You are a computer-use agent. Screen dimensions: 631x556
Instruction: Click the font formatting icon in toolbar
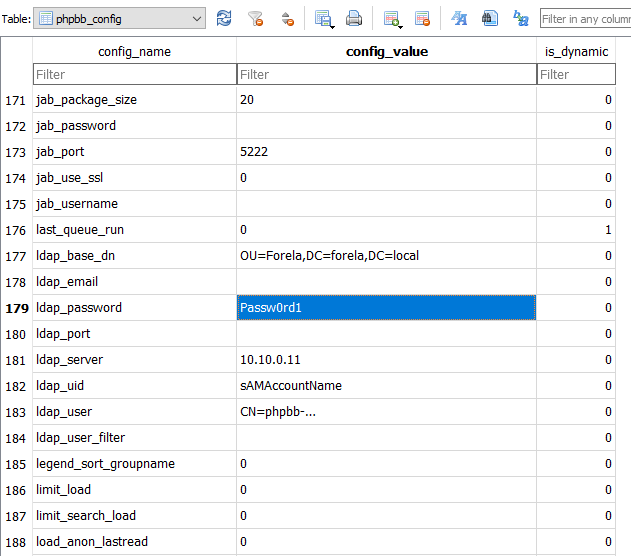pos(459,19)
